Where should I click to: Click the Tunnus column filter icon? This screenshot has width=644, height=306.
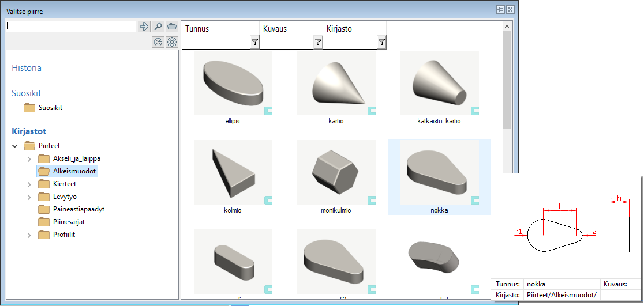254,42
